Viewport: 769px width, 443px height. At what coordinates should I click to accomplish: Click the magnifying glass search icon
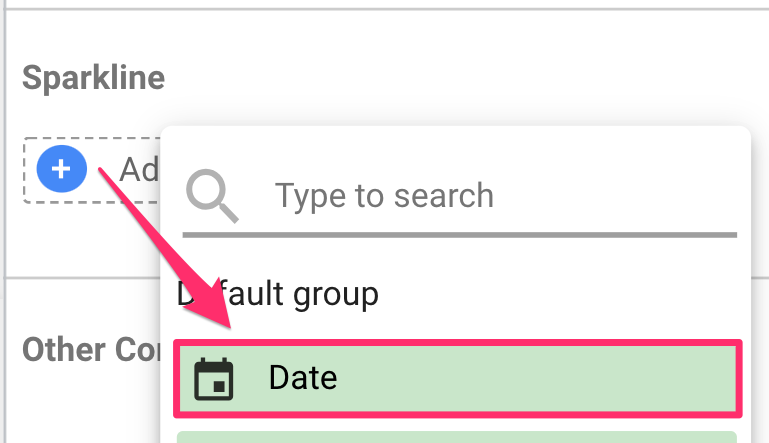pos(212,195)
